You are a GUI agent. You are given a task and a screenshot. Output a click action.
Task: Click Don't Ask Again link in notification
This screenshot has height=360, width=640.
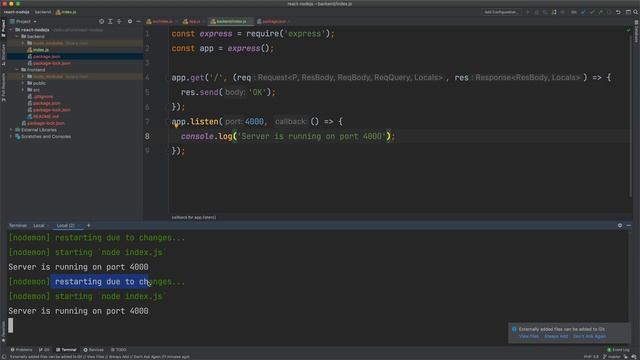pos(589,336)
